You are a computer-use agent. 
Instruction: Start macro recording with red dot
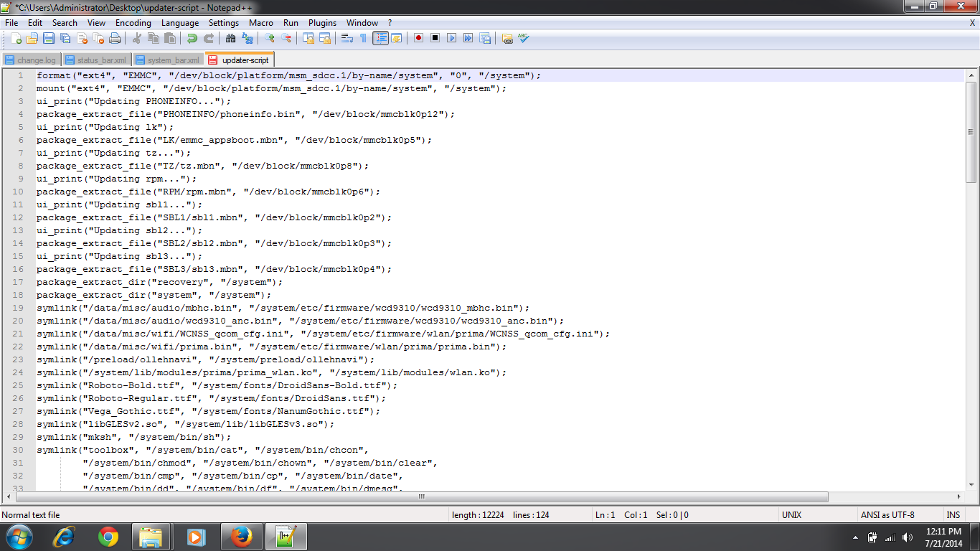[x=418, y=38]
